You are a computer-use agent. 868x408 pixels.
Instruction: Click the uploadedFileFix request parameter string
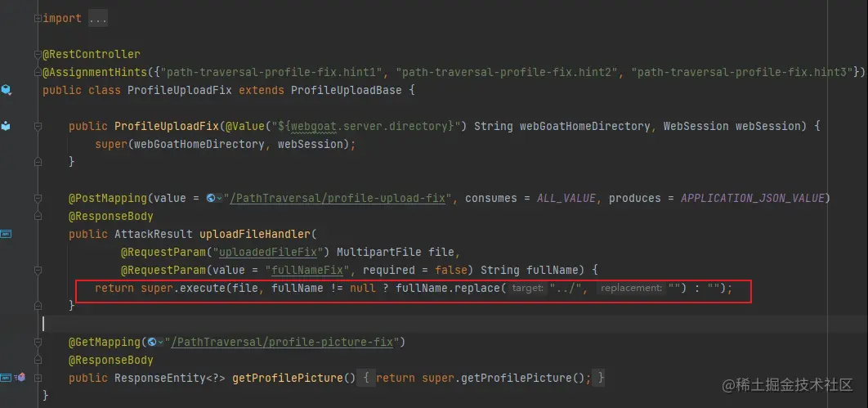coord(268,253)
